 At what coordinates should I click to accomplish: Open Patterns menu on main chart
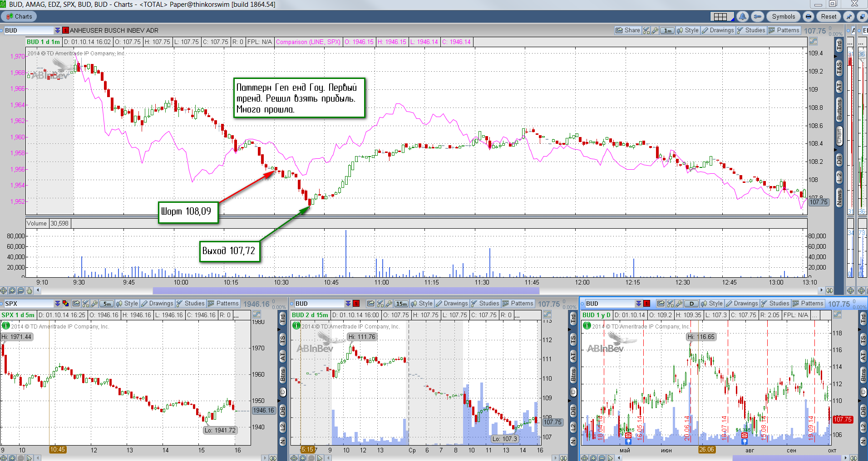pos(784,30)
